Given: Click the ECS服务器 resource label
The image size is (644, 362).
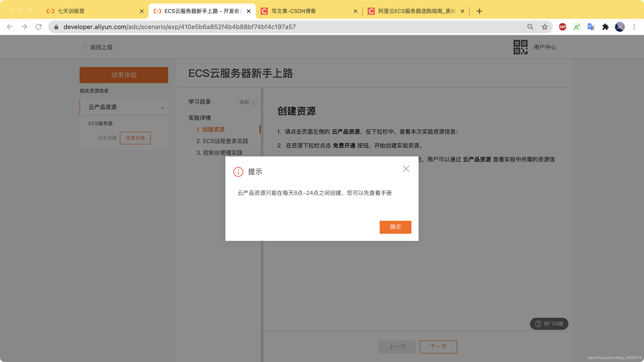Looking at the screenshot, I should [100, 123].
